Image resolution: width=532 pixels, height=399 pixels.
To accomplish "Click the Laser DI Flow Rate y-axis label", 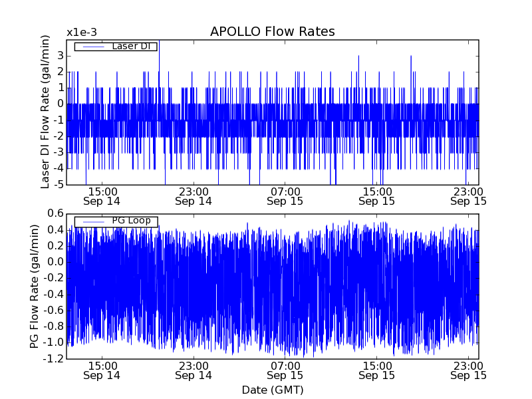I will click(45, 112).
